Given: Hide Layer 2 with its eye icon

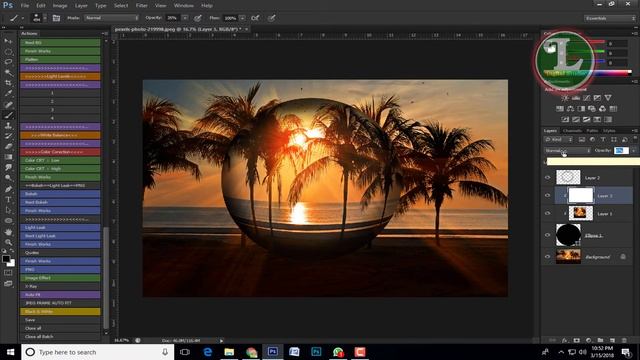Looking at the screenshot, I should (548, 178).
